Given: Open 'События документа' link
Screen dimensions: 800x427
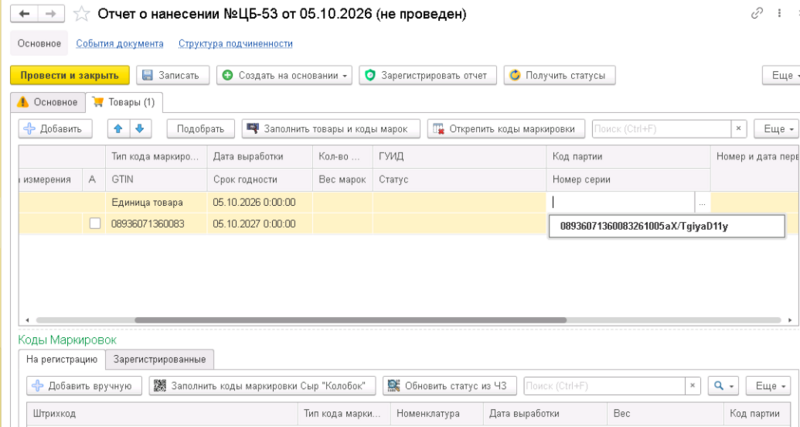Looking at the screenshot, I should point(120,44).
